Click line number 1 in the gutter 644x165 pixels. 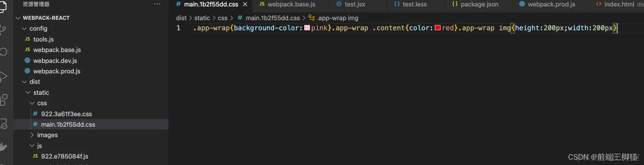(179, 28)
